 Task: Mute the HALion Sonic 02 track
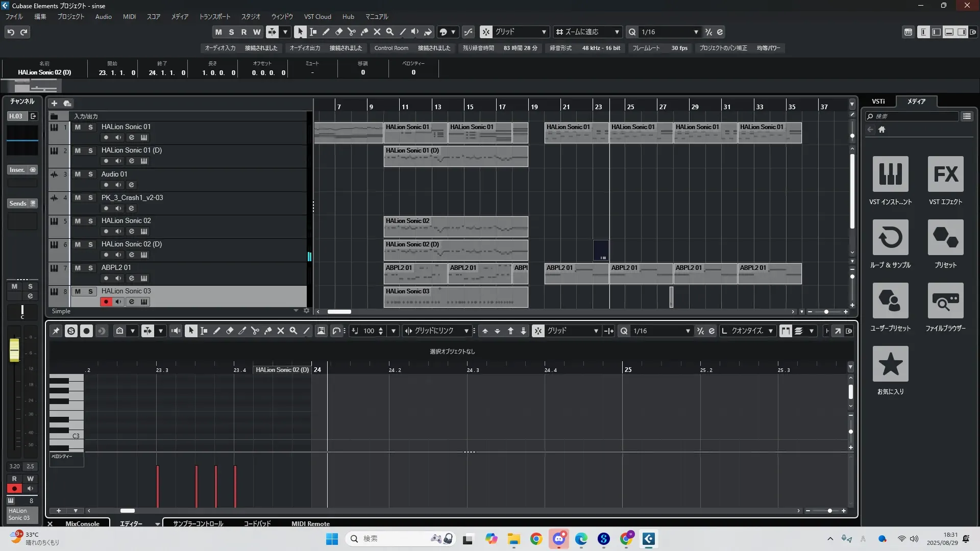click(x=78, y=221)
